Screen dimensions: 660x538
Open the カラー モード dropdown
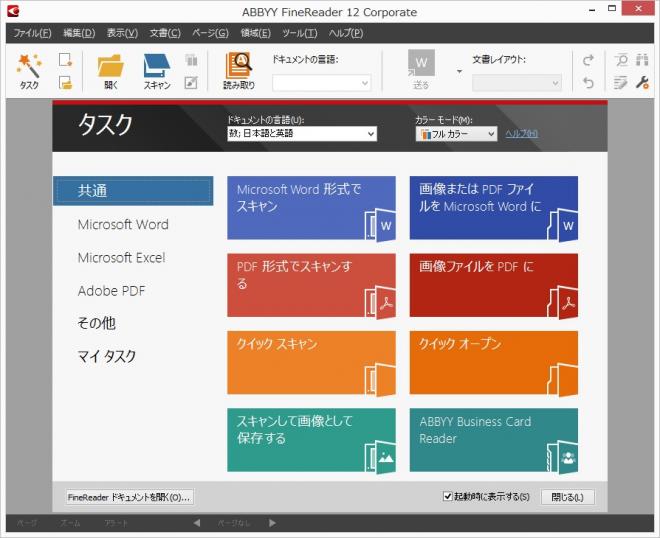tap(456, 134)
